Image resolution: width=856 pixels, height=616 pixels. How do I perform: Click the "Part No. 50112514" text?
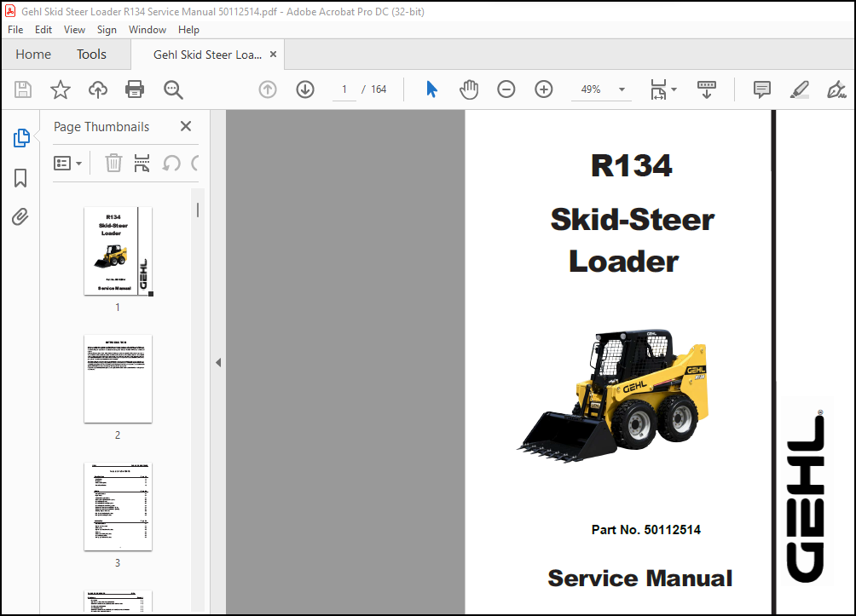pos(645,530)
